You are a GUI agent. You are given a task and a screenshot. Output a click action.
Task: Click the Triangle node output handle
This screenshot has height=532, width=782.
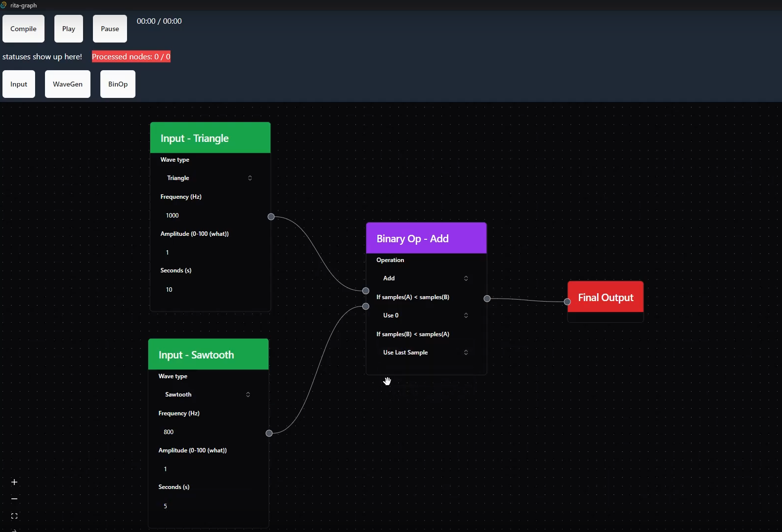271,217
